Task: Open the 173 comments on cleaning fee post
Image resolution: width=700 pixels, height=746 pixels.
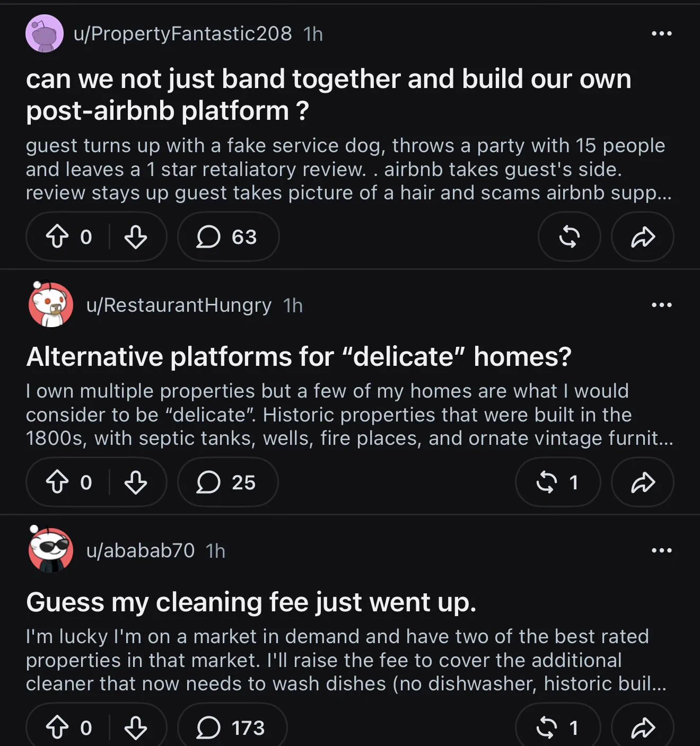Action: click(x=232, y=727)
